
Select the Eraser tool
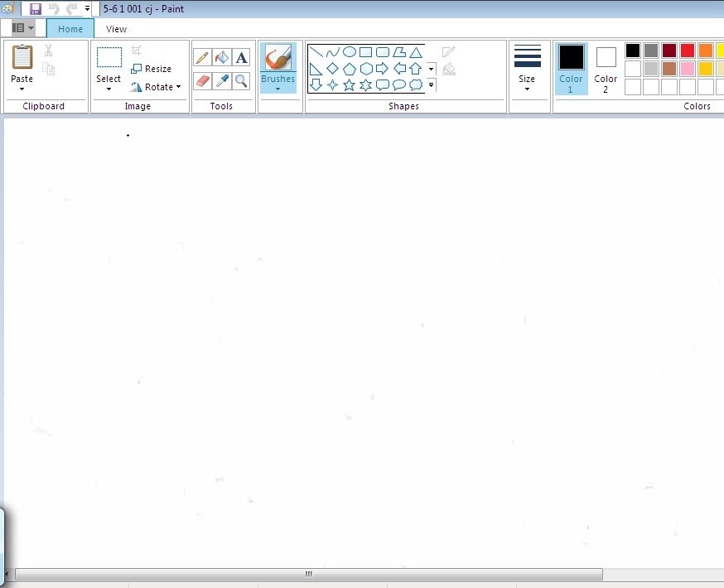pyautogui.click(x=202, y=81)
